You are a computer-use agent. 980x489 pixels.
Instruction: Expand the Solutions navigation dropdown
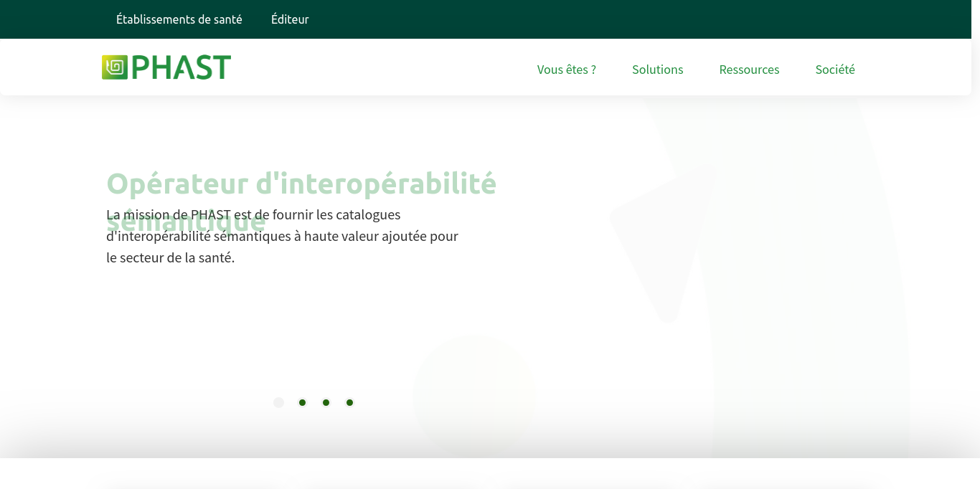[x=657, y=69]
